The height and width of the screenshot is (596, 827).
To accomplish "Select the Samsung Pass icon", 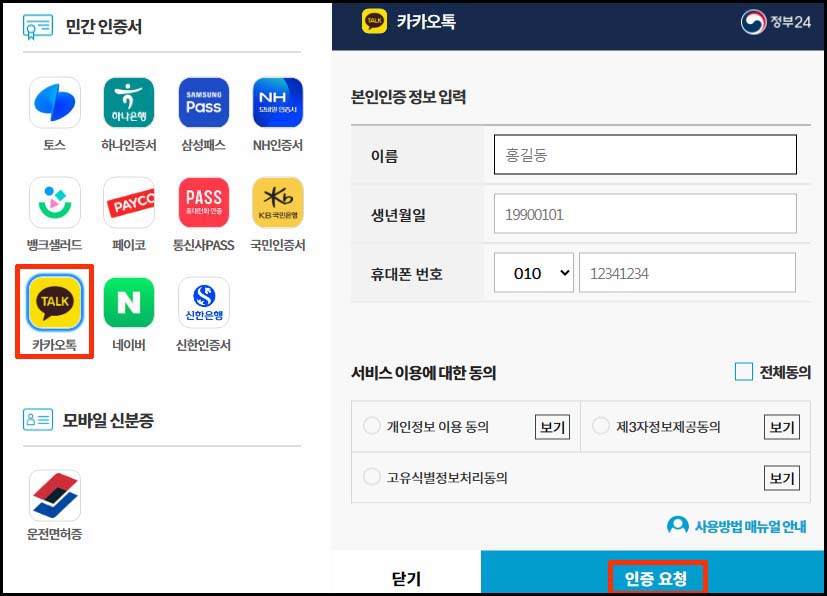I will coord(204,102).
